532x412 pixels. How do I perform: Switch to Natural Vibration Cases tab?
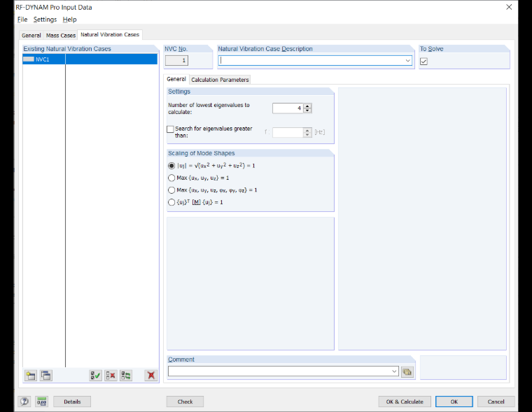110,34
